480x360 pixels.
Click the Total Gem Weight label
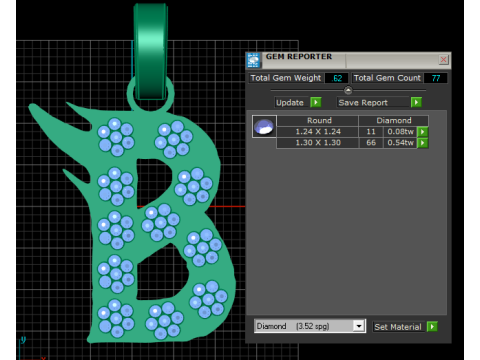286,78
